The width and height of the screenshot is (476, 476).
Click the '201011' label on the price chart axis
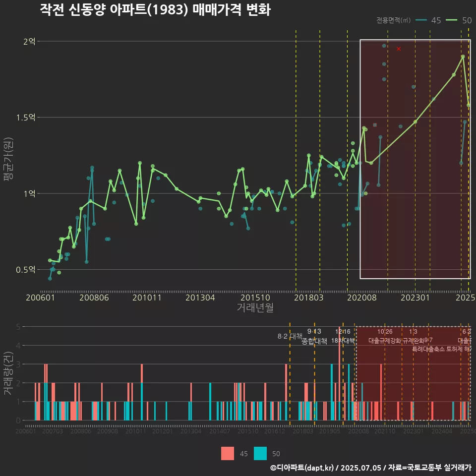(147, 297)
